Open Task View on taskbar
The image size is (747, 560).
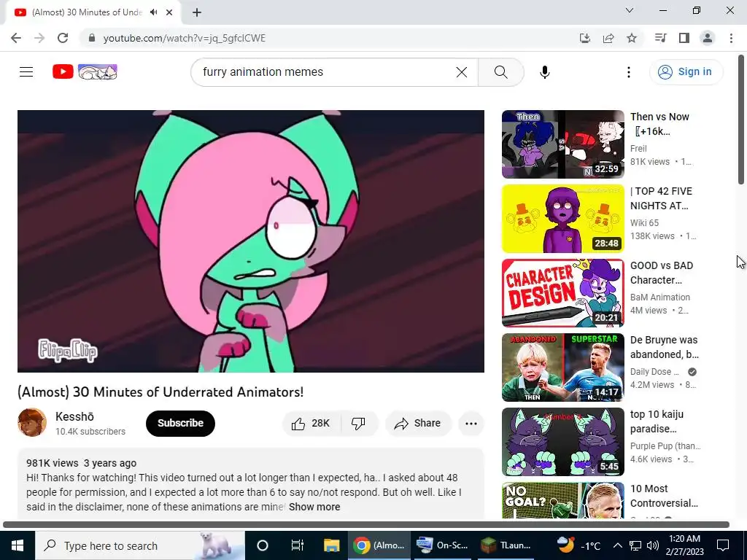(298, 545)
